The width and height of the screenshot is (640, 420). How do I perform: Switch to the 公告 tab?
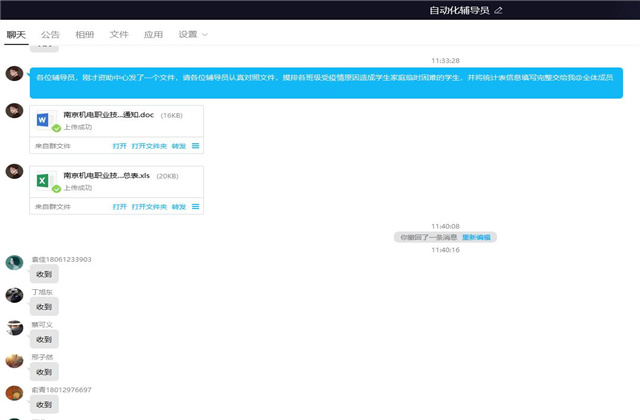point(50,35)
